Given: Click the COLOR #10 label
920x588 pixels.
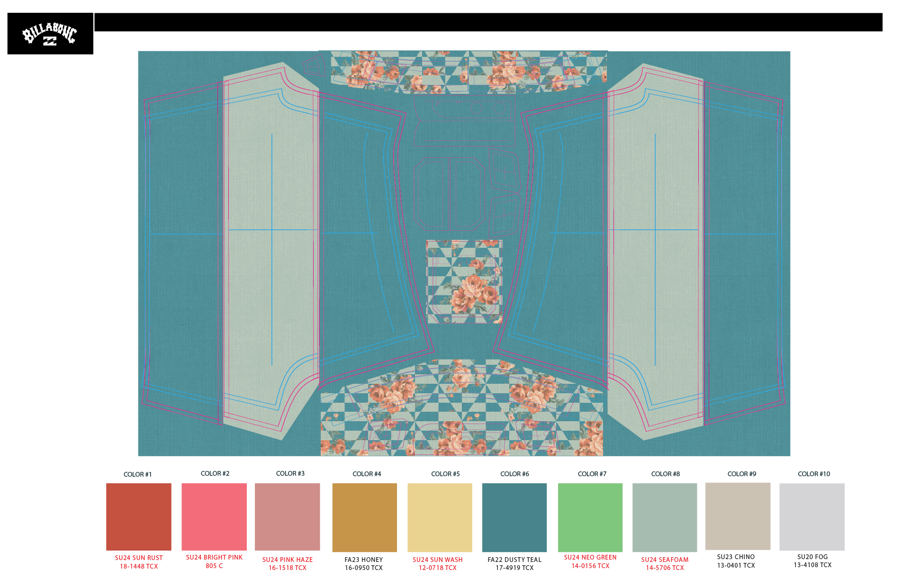Looking at the screenshot, I should pyautogui.click(x=814, y=474).
